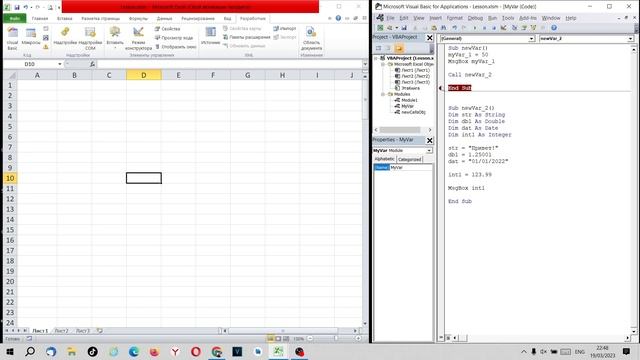640x360 pixels.
Task: Click Find binoculars icon in VBA toolbar
Action: click(x=443, y=28)
